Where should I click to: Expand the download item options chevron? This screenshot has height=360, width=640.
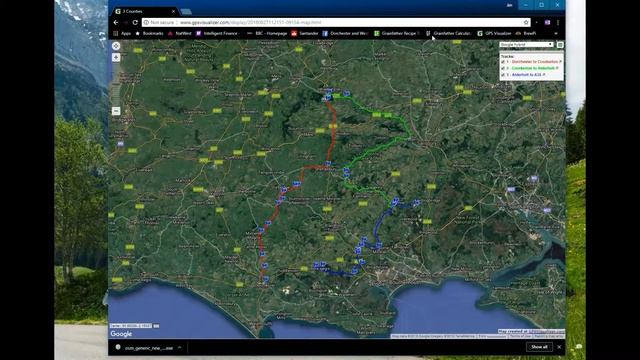(x=180, y=348)
